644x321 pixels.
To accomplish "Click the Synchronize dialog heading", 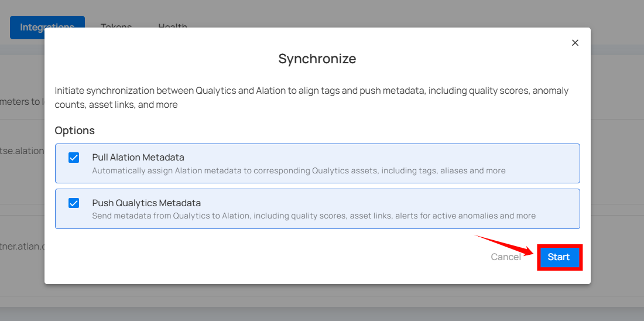I will [x=317, y=59].
